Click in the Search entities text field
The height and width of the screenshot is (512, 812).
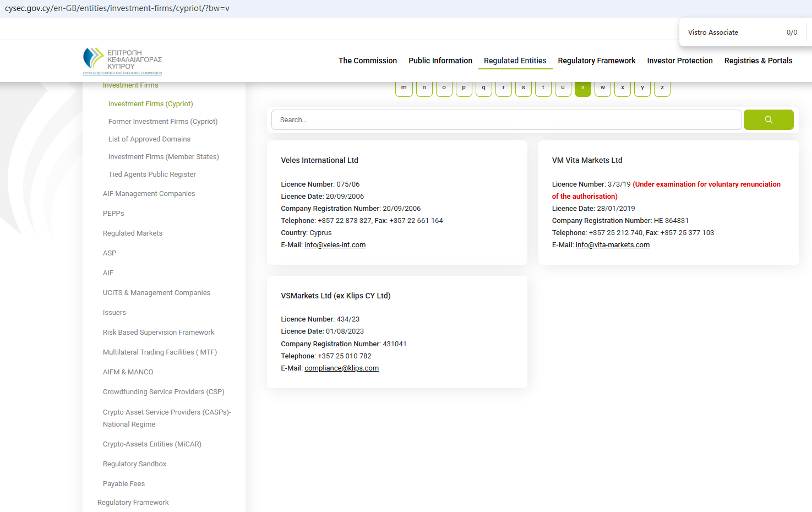[x=506, y=119]
